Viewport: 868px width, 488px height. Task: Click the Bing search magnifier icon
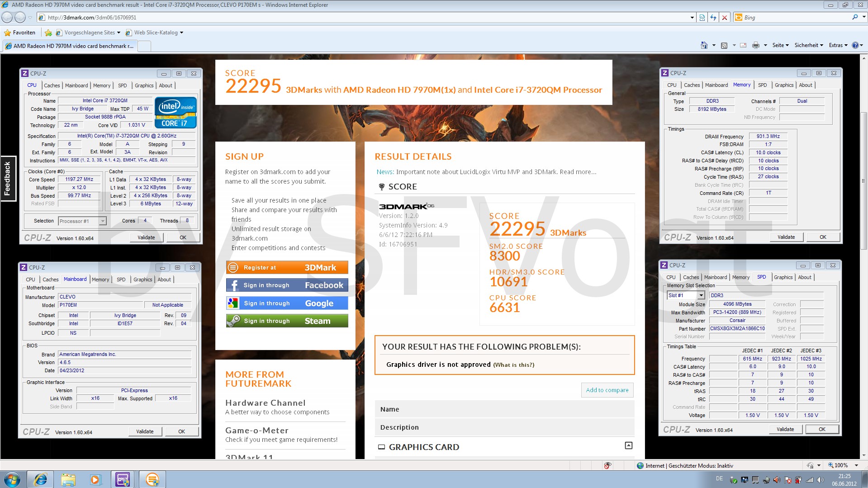[x=855, y=17]
